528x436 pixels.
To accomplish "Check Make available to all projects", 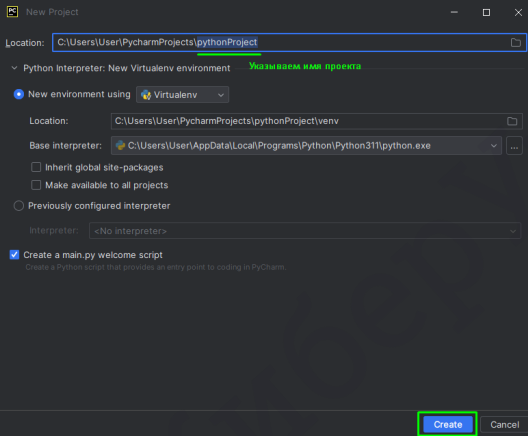I will tap(36, 185).
